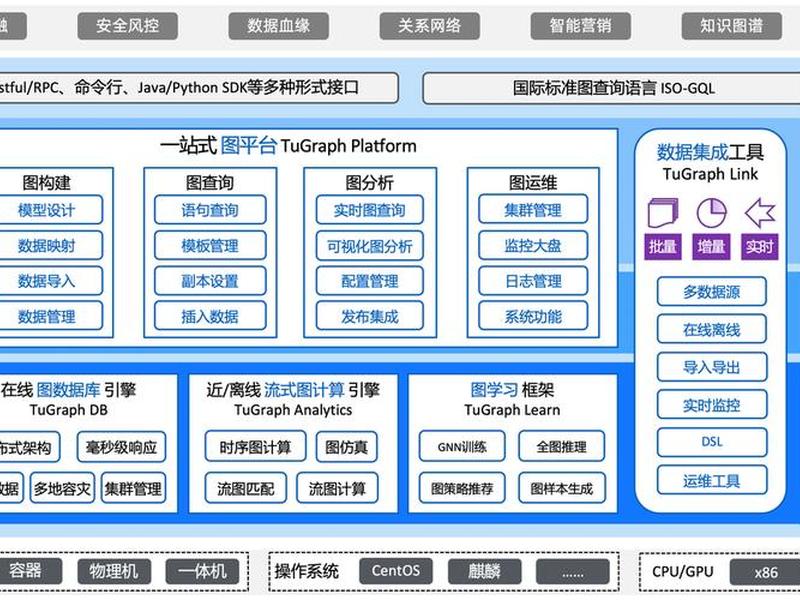The width and height of the screenshot is (800, 600).
Task: Select the purple 实时 label
Action: (x=760, y=247)
